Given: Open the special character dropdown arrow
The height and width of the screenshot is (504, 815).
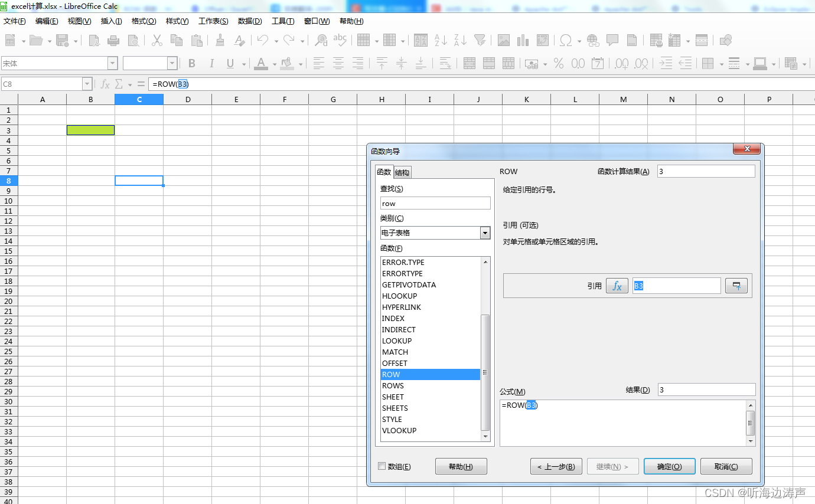Looking at the screenshot, I should 579,41.
